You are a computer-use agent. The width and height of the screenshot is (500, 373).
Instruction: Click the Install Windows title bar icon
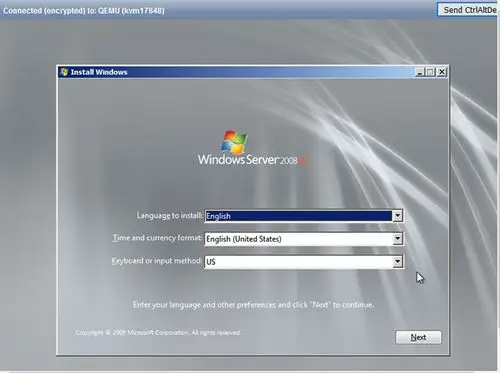(64, 72)
